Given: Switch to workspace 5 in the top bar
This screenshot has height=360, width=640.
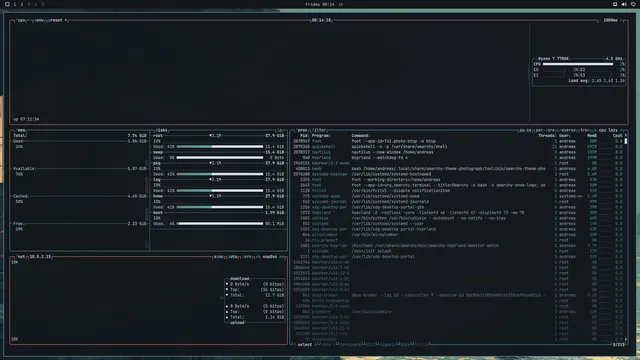Looking at the screenshot, I should click(42, 4).
